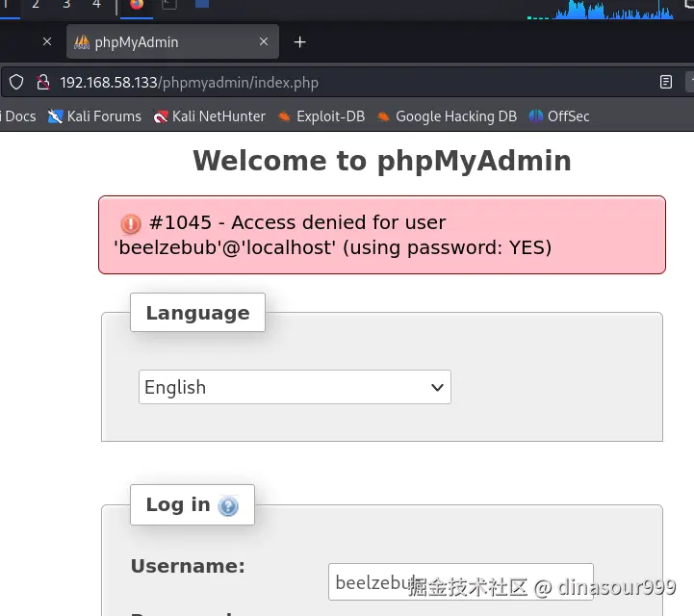Click the Exploit-DB bookmark icon
694x616 pixels.
284,116
